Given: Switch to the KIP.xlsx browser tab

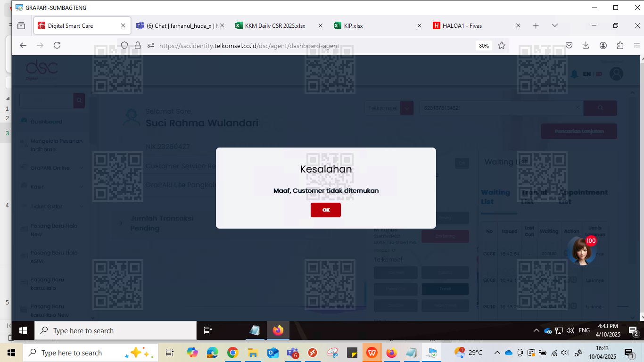Looking at the screenshot, I should pyautogui.click(x=377, y=25).
